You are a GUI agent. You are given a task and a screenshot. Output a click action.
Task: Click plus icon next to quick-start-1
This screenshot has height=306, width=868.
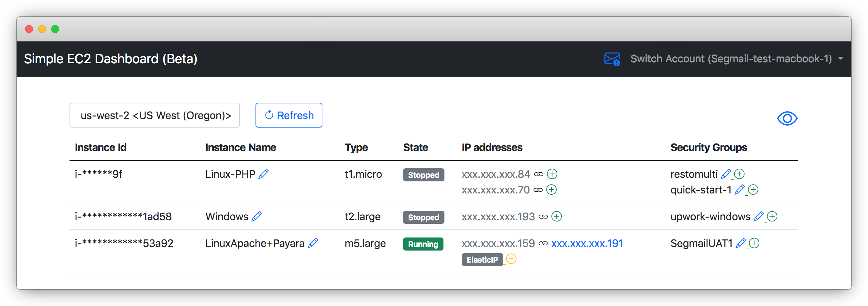pyautogui.click(x=753, y=190)
